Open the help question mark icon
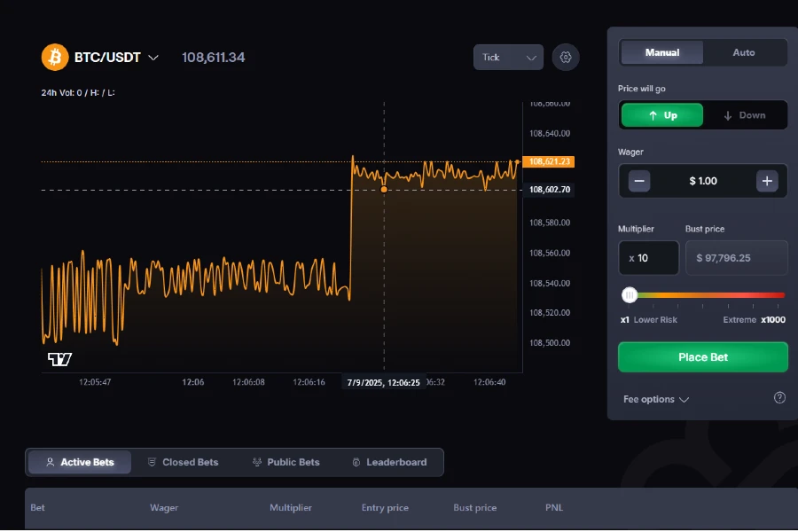The image size is (798, 532). [x=780, y=397]
